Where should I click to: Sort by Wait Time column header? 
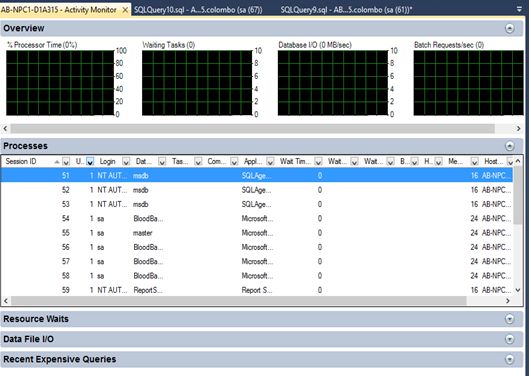click(295, 161)
